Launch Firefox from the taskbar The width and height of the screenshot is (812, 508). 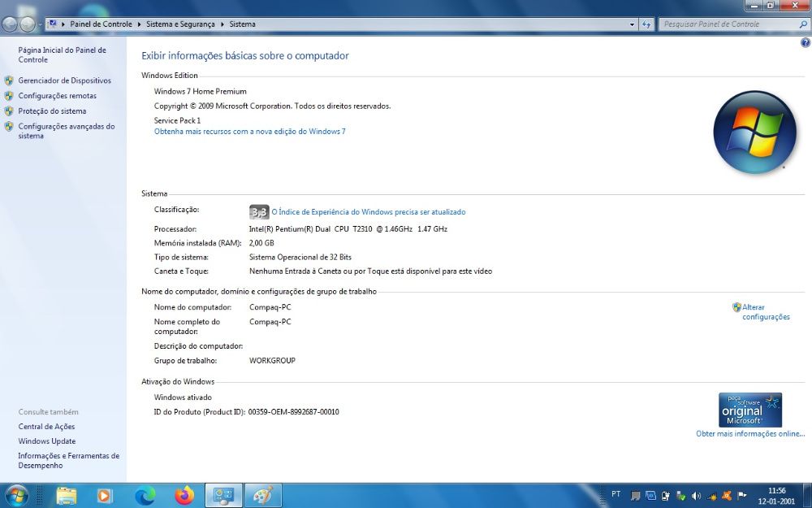[184, 496]
